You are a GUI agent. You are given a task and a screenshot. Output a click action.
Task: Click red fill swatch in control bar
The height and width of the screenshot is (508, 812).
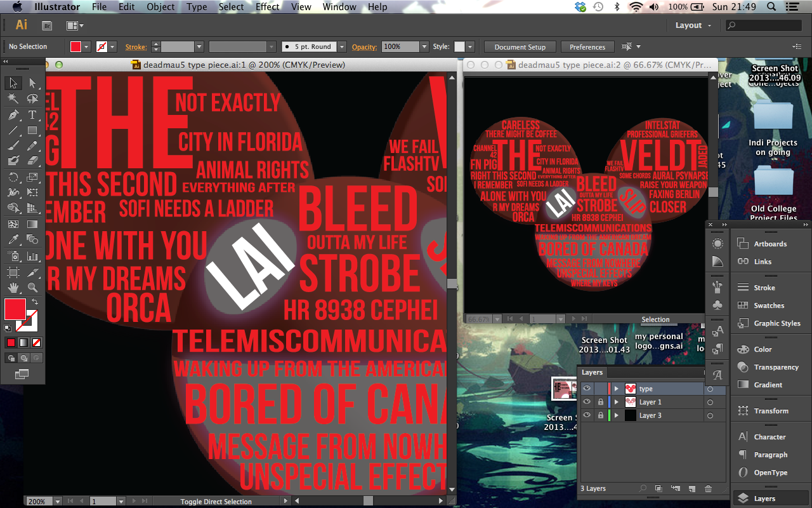click(75, 47)
